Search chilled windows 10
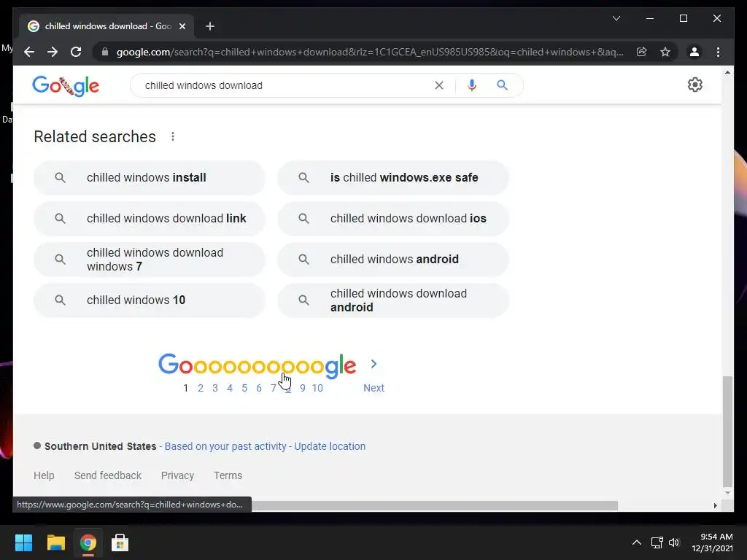The width and height of the screenshot is (747, 560). 149,300
